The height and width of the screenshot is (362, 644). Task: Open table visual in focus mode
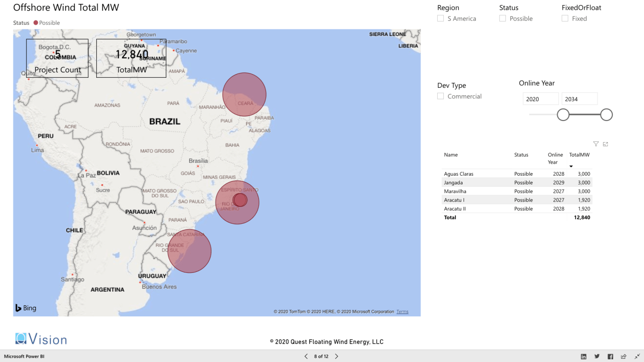coord(605,144)
